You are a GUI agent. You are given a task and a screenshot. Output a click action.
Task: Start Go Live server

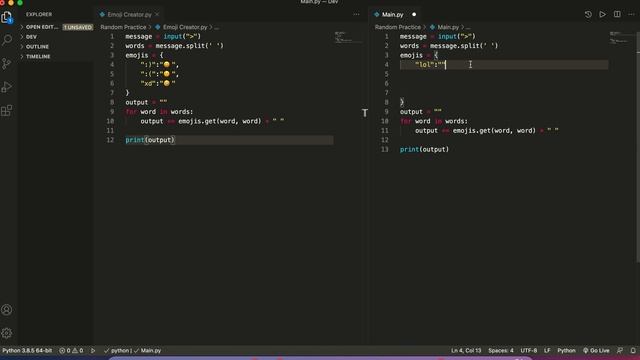(x=596, y=351)
